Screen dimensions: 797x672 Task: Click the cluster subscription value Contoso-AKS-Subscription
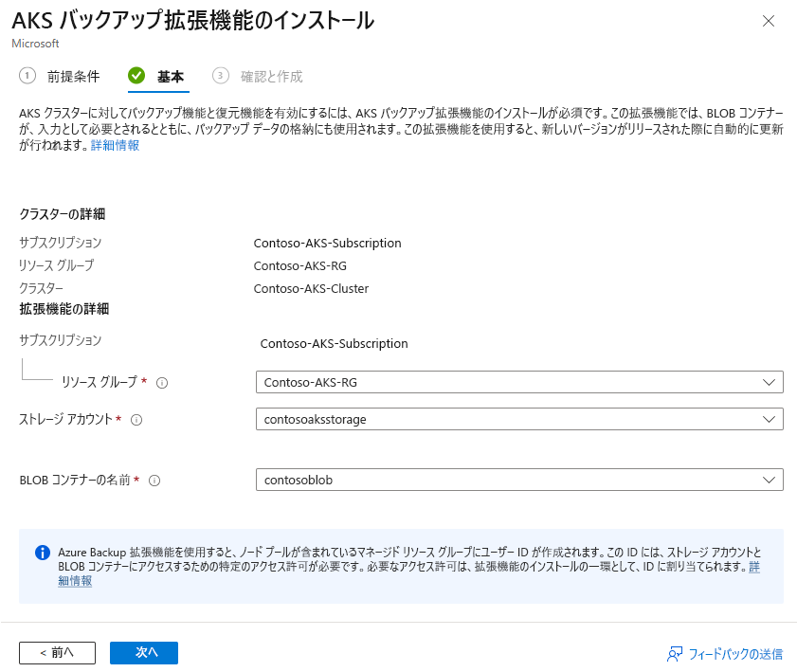click(327, 244)
